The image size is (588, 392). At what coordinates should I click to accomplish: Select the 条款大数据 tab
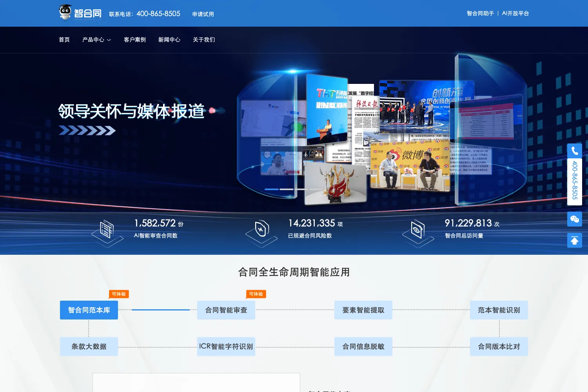pyautogui.click(x=89, y=347)
